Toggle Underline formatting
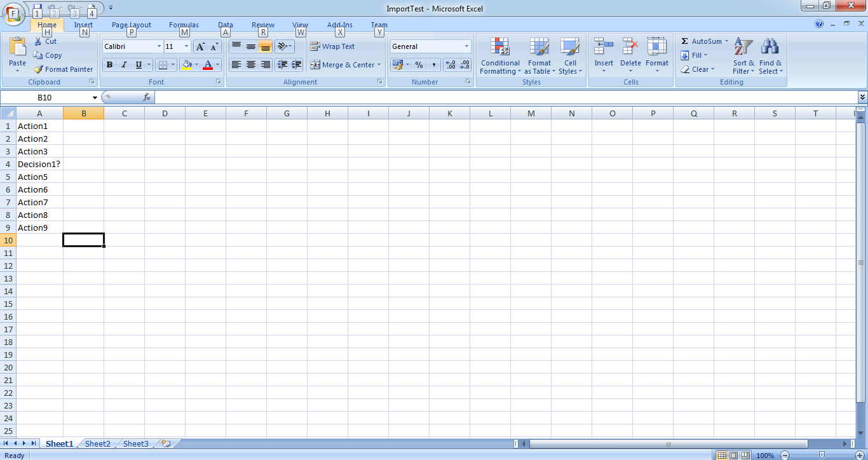Image resolution: width=868 pixels, height=460 pixels. (139, 65)
